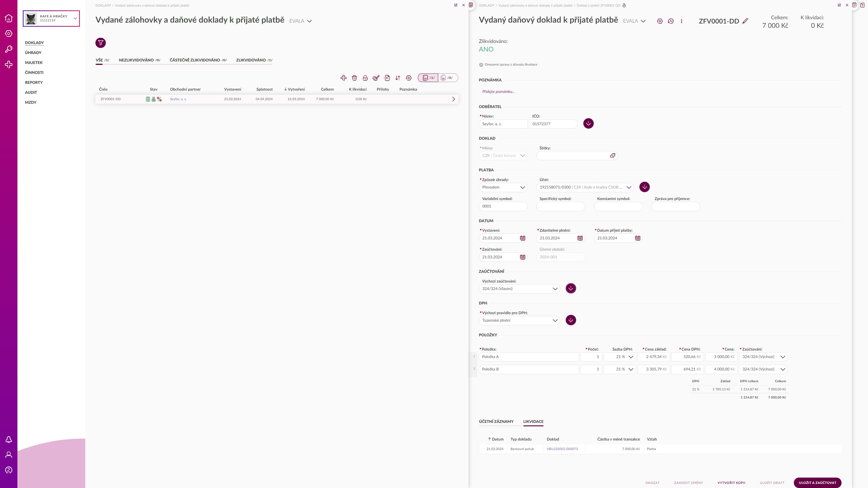Click the fill-in arrow button next to IČO
This screenshot has width=868, height=488.
(588, 123)
